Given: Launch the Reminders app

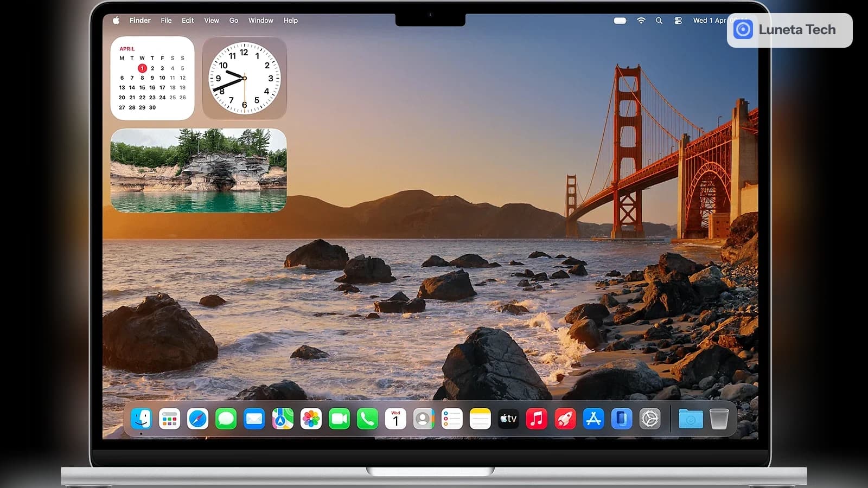Looking at the screenshot, I should click(x=452, y=419).
